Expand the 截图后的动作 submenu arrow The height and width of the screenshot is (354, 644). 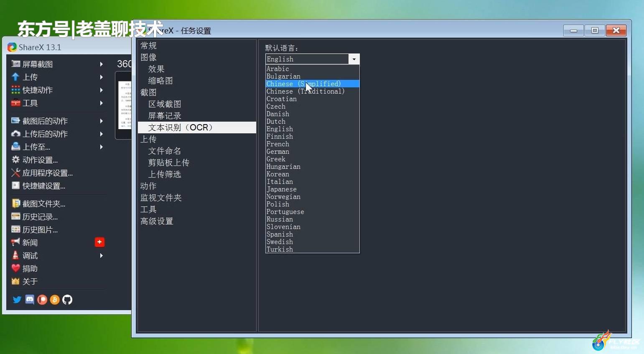(101, 121)
